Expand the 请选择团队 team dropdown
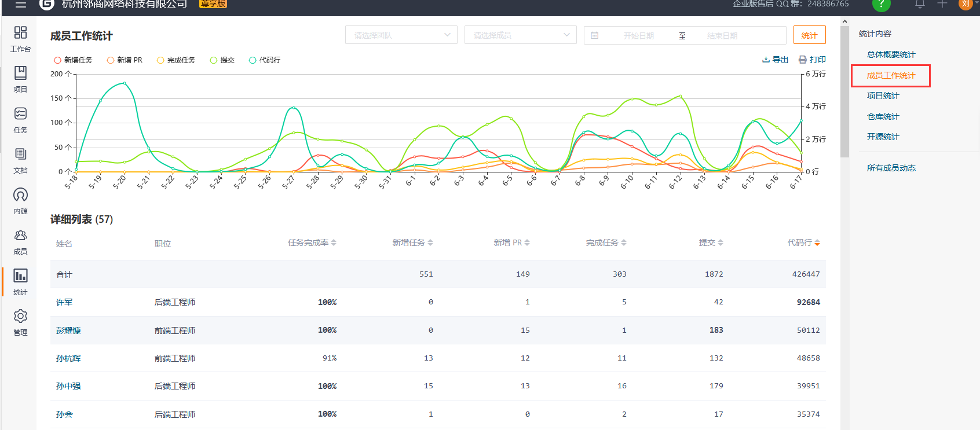 pos(401,35)
